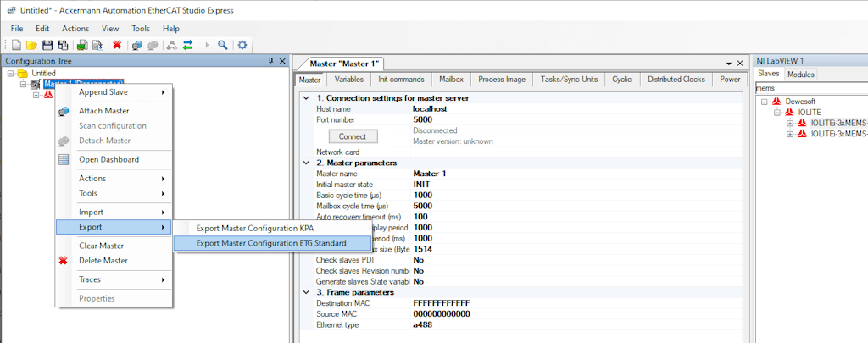The image size is (868, 343).
Task: Click the greyed Detach Master toolbar icon
Action: tap(153, 46)
